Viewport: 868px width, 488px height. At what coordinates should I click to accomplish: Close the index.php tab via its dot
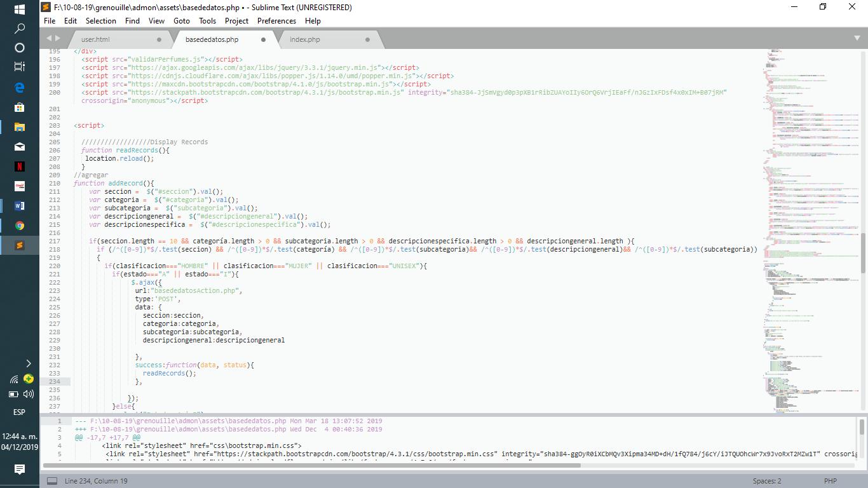tap(367, 39)
